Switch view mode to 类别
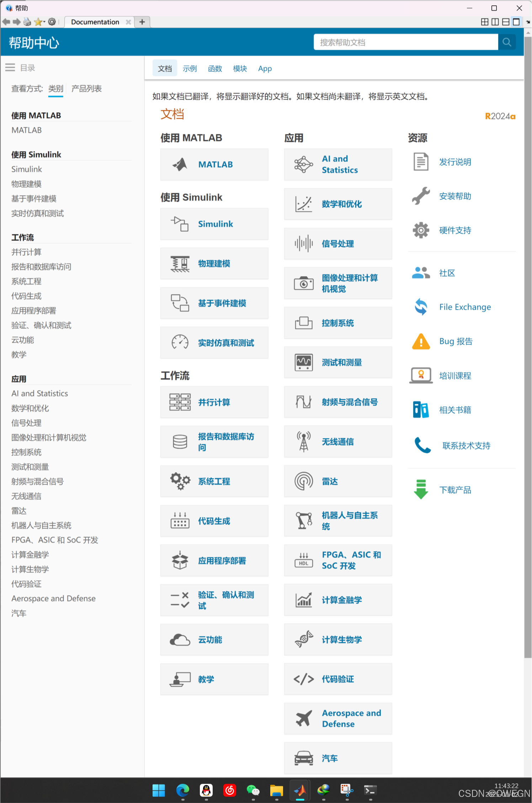The height and width of the screenshot is (803, 532). coord(56,89)
